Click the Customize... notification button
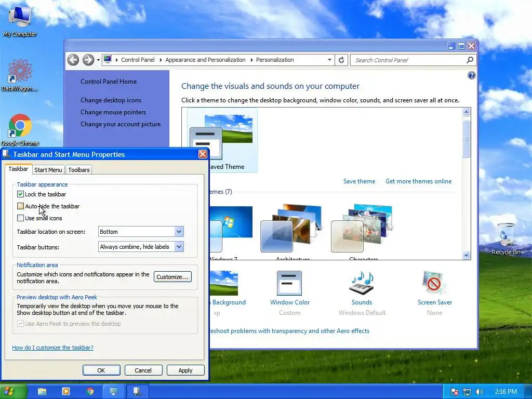 (172, 277)
